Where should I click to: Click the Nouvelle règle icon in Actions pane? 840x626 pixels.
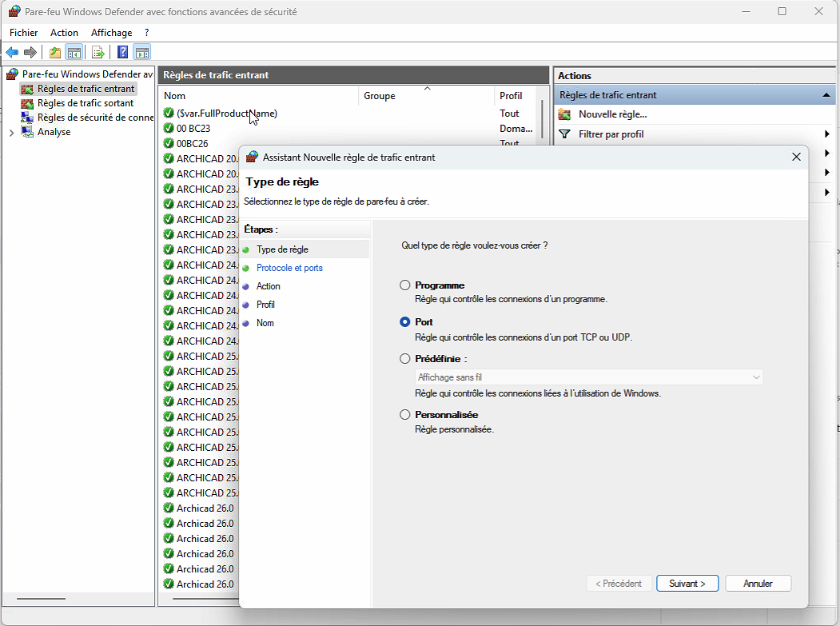(x=564, y=114)
